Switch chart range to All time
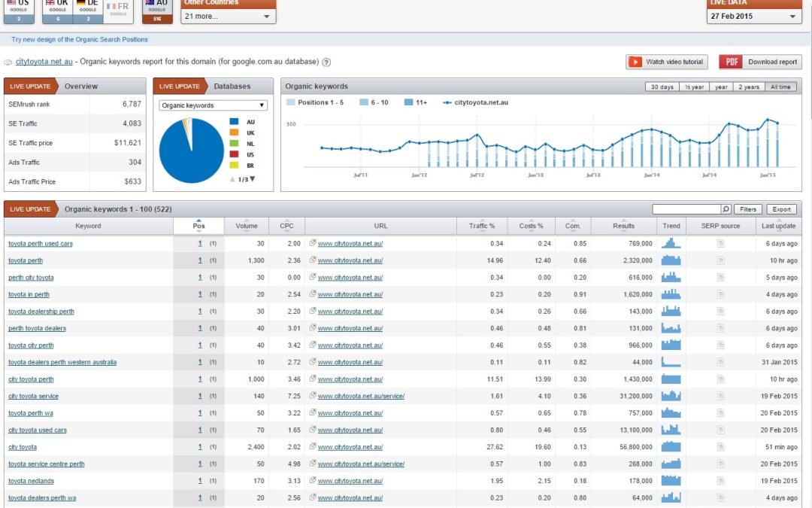812x508 pixels. coord(780,87)
